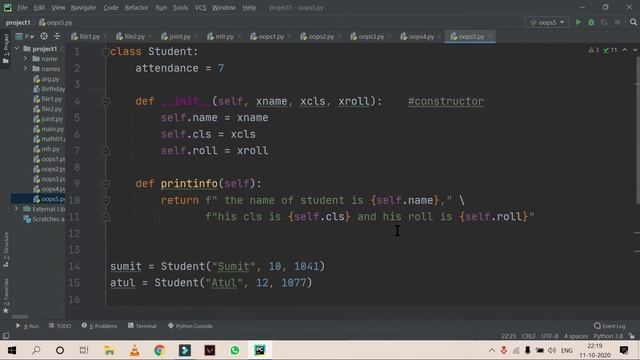The height and width of the screenshot is (360, 640).
Task: Click the ENG language indicator in system tray
Action: pos(567,350)
